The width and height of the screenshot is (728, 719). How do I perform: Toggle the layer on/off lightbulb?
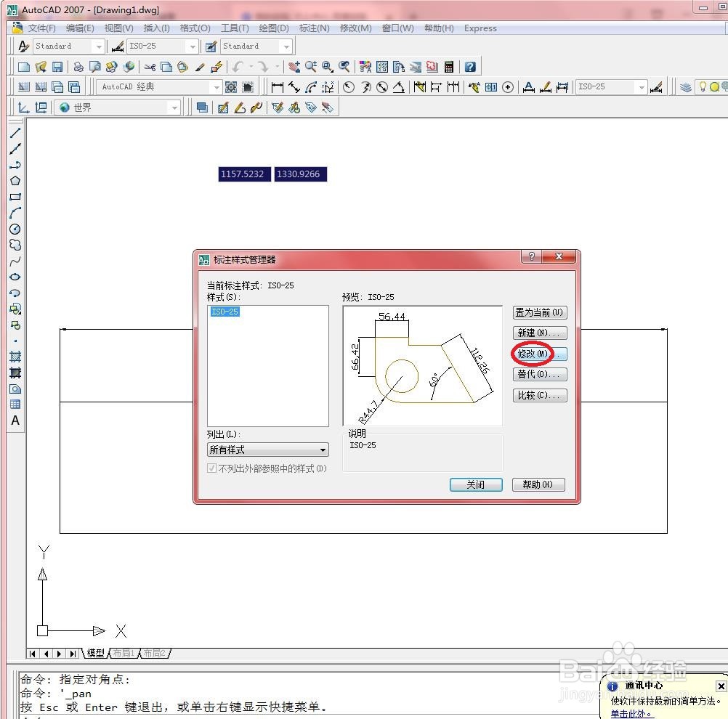(x=703, y=87)
